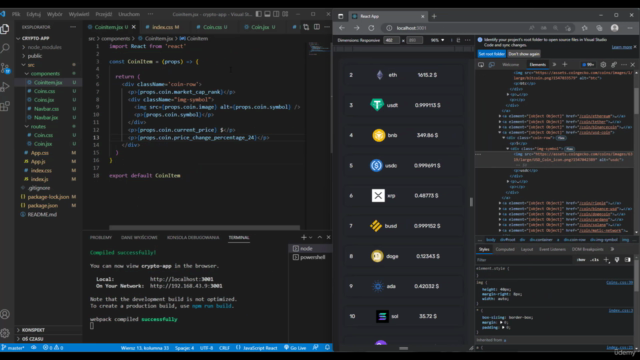Click the Don't show again button

tap(524, 54)
